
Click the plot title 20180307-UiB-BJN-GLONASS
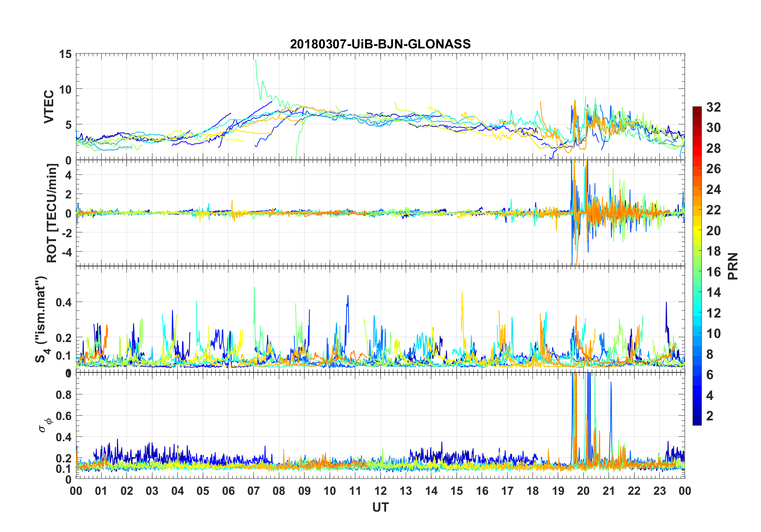click(x=380, y=44)
